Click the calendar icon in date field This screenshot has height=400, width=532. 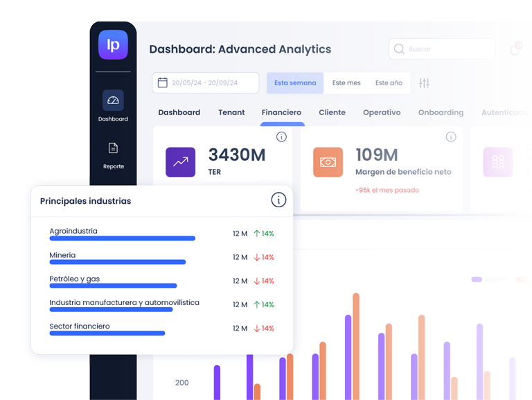[163, 83]
